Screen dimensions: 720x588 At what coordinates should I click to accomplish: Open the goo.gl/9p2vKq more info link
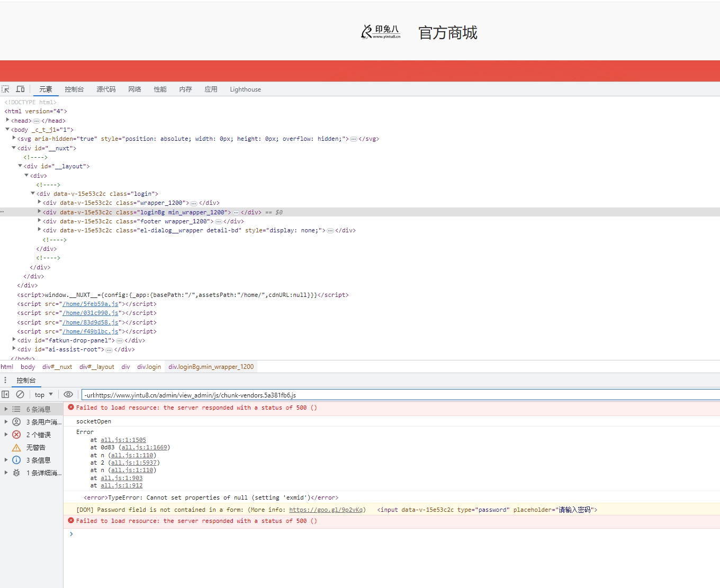point(326,510)
